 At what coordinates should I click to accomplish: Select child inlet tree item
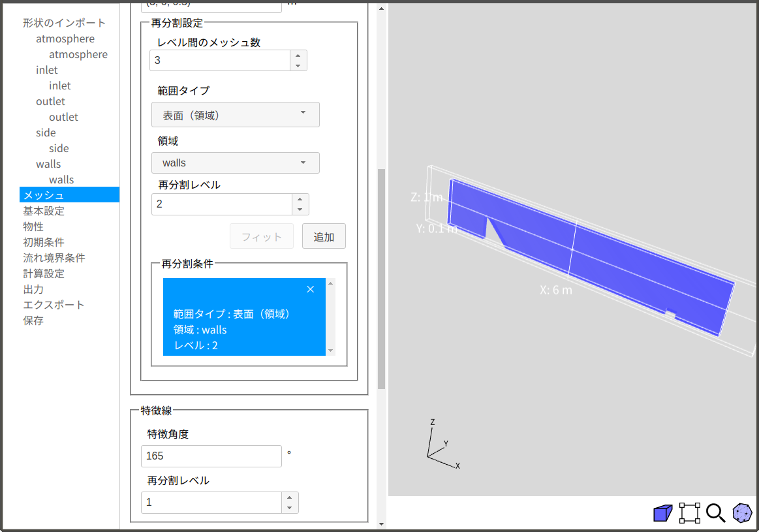click(60, 86)
